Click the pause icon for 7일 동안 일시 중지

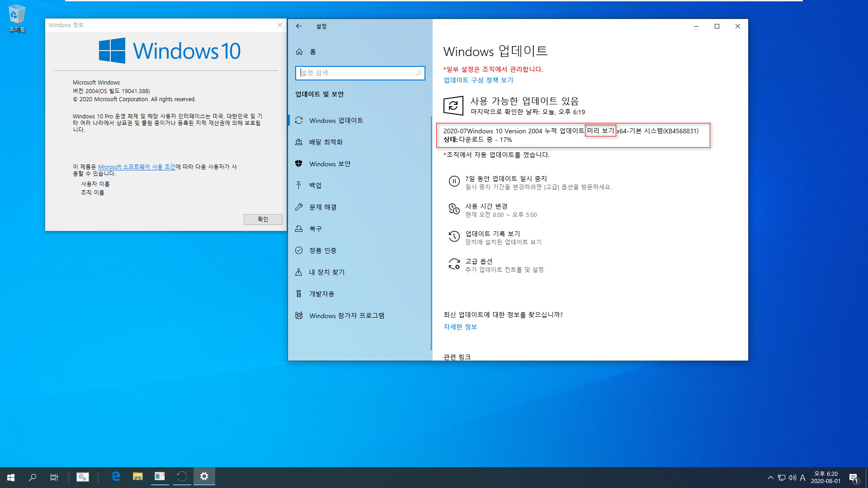[x=454, y=181]
